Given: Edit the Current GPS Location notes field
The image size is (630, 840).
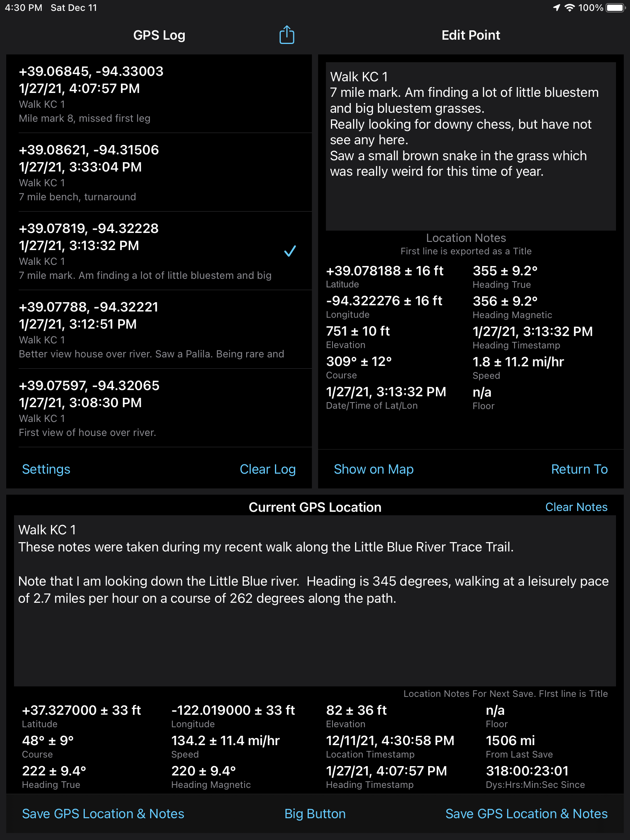Looking at the screenshot, I should (x=315, y=601).
